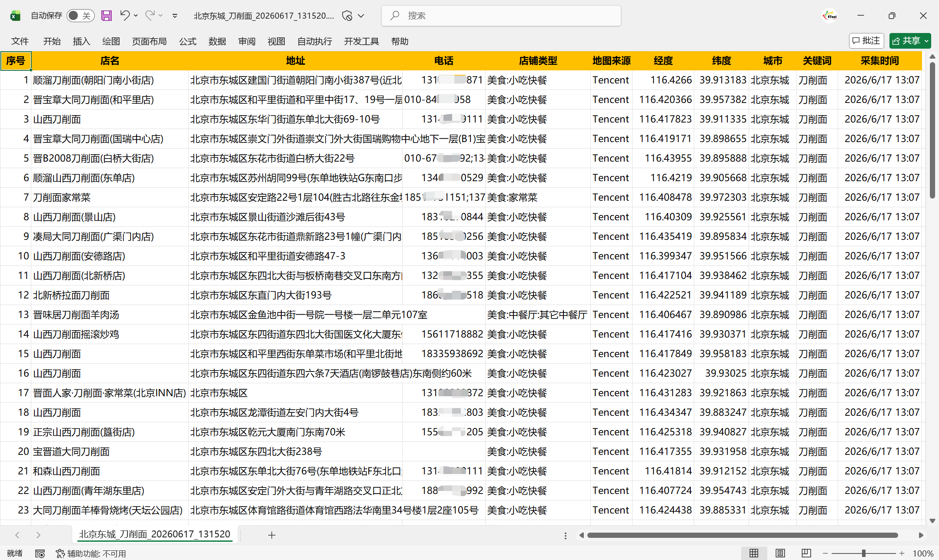The image size is (939, 560).
Task: Switch to the 视图 tab
Action: 276,41
